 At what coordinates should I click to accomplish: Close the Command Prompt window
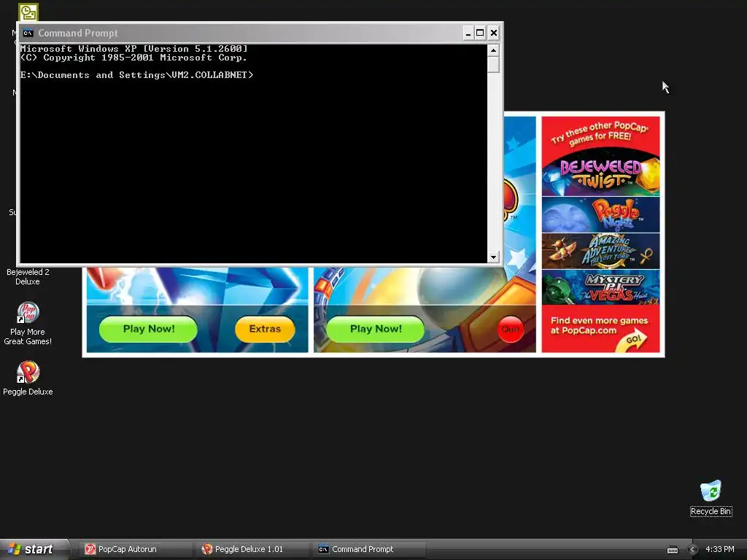(494, 33)
